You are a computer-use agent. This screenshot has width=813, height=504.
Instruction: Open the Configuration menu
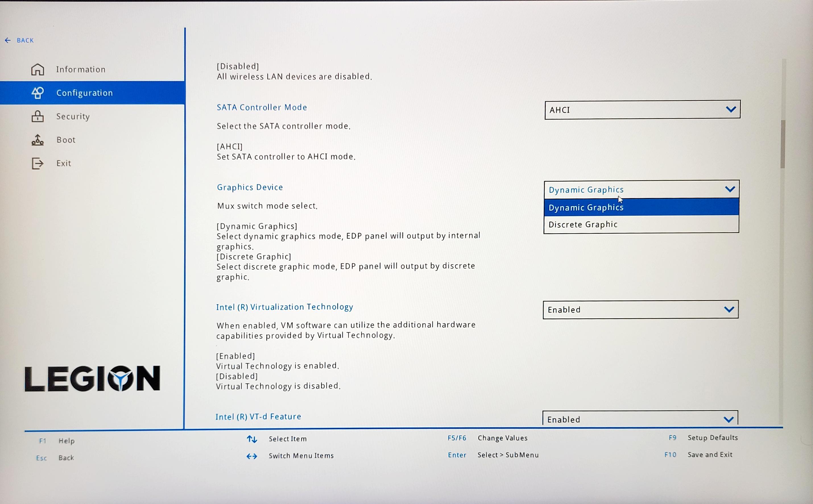[92, 93]
